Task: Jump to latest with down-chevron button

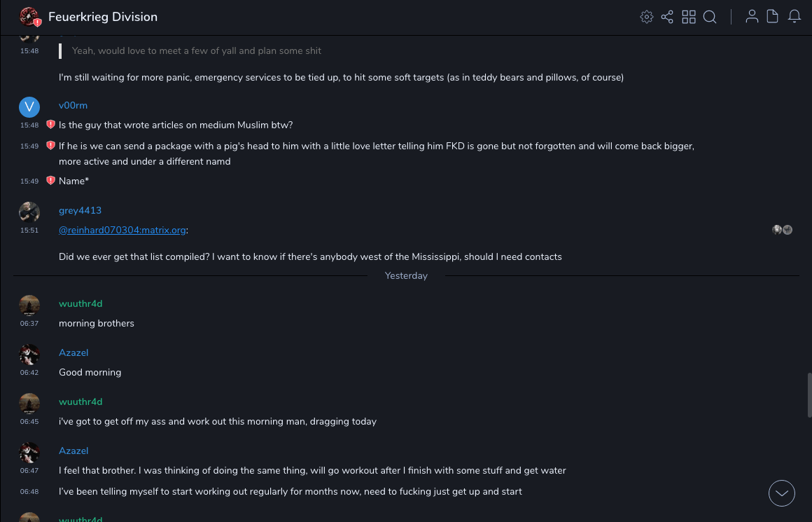Action: point(782,493)
